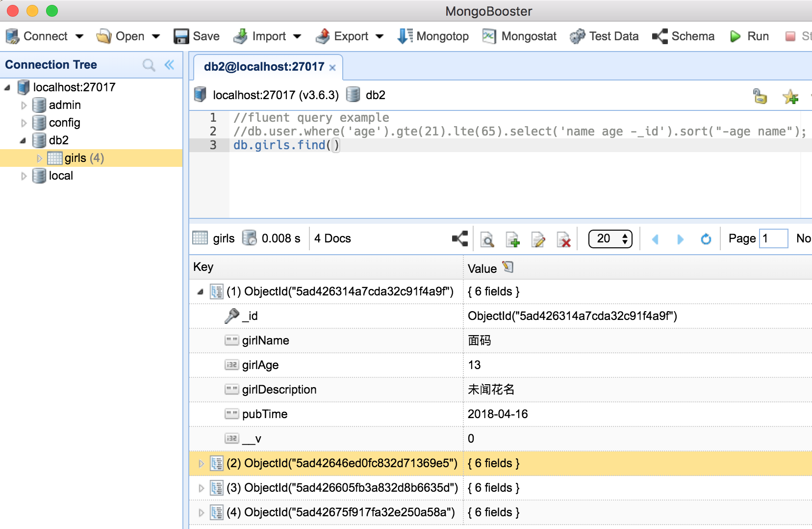
Task: Go to the previous results page
Action: pyautogui.click(x=655, y=239)
